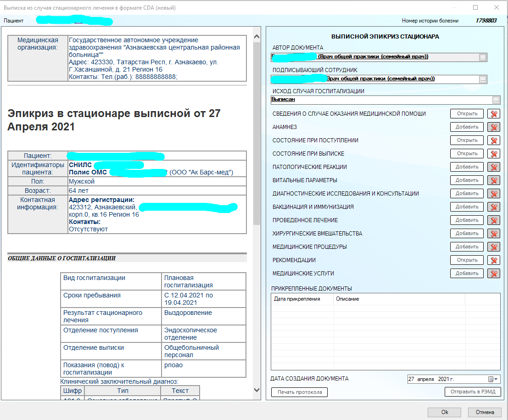Screen dimensions: 508x420
Task: Click the Выздоровление result cell
Action: click(203, 316)
